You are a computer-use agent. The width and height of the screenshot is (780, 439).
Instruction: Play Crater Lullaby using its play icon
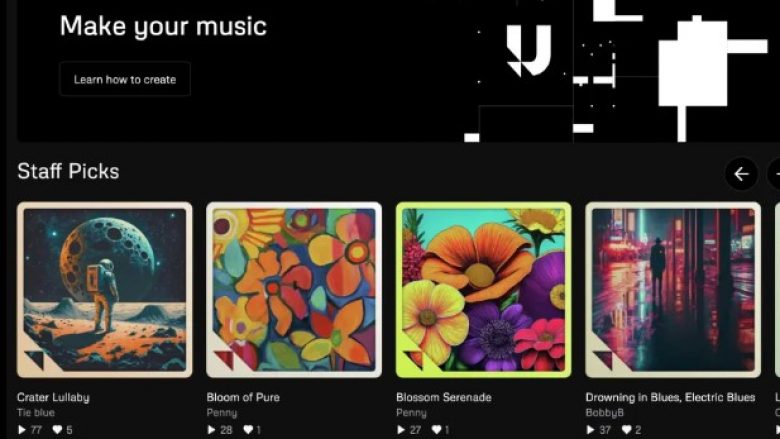[21, 430]
